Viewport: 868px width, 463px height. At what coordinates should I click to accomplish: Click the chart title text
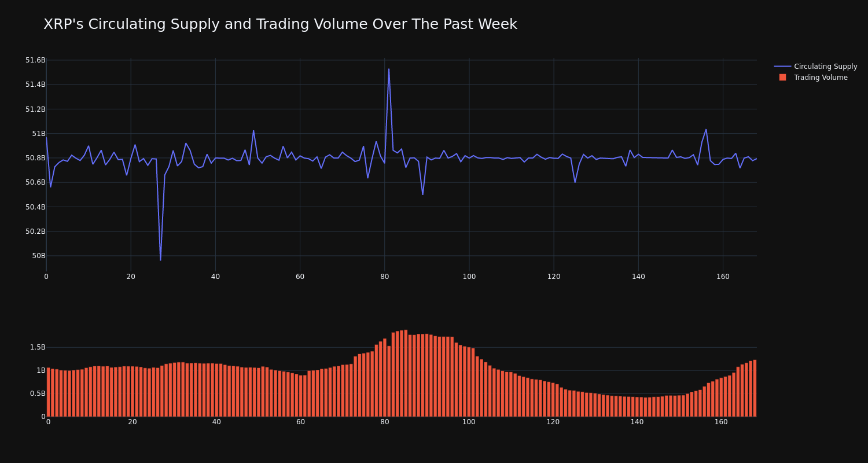[280, 24]
